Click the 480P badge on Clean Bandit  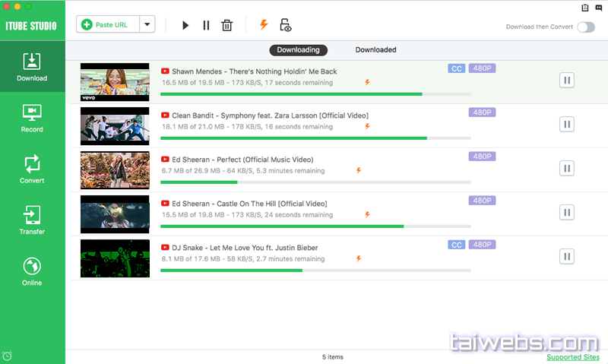[482, 112]
